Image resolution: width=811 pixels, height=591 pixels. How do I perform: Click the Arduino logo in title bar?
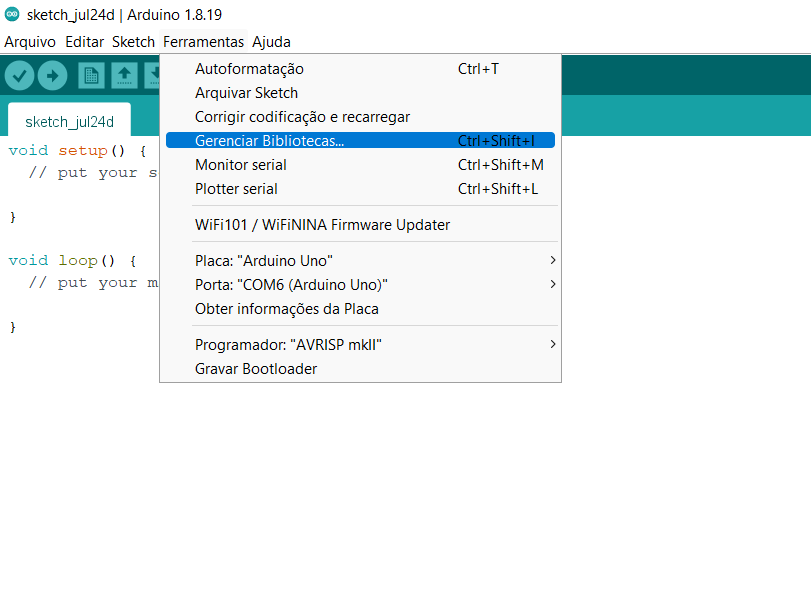12,14
